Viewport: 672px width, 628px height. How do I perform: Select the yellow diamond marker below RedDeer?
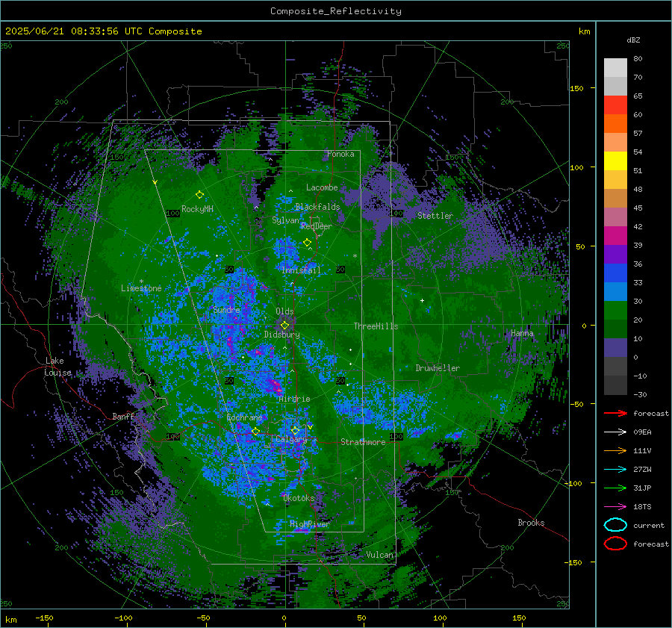coord(307,243)
